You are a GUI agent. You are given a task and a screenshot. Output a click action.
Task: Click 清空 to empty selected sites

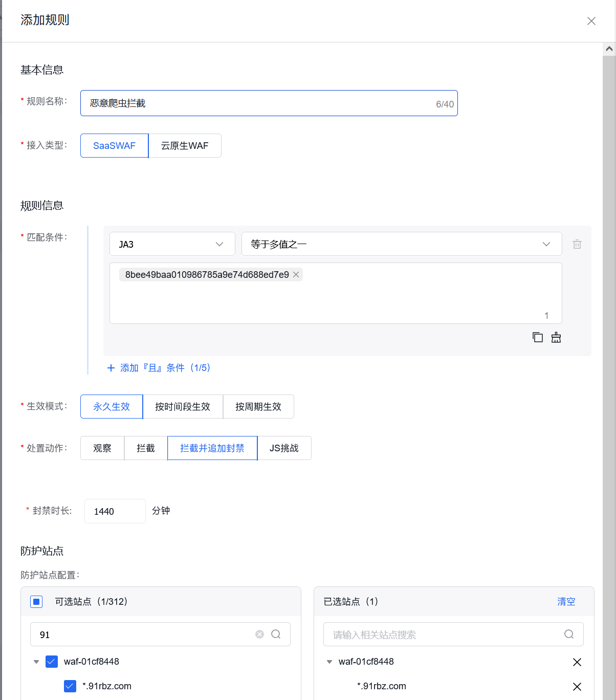click(x=566, y=602)
